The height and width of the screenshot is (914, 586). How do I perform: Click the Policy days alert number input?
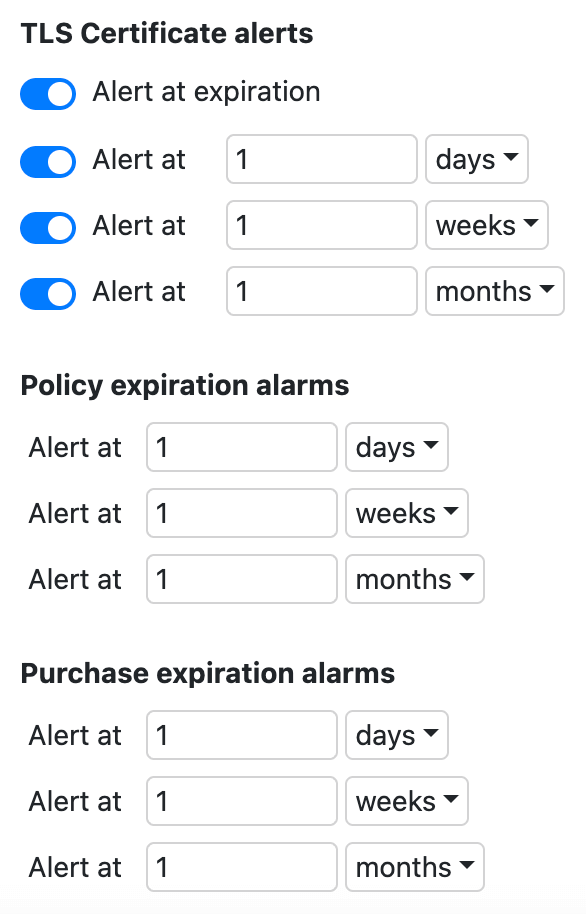tap(241, 447)
